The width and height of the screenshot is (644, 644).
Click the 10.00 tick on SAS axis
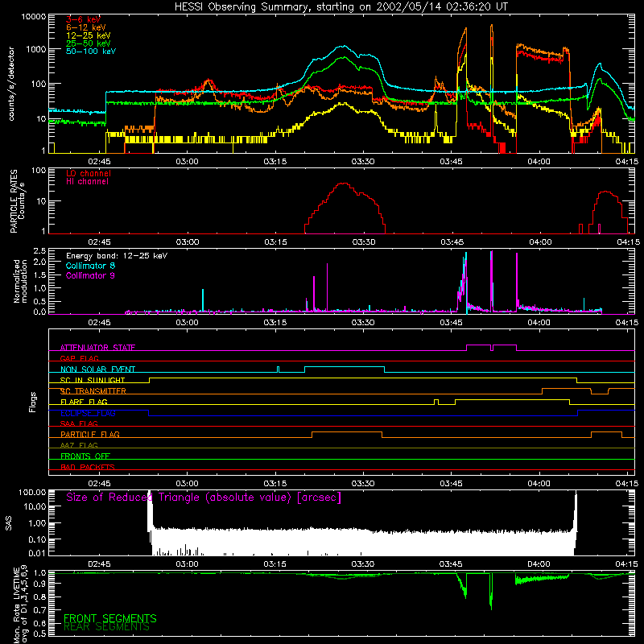point(35,506)
